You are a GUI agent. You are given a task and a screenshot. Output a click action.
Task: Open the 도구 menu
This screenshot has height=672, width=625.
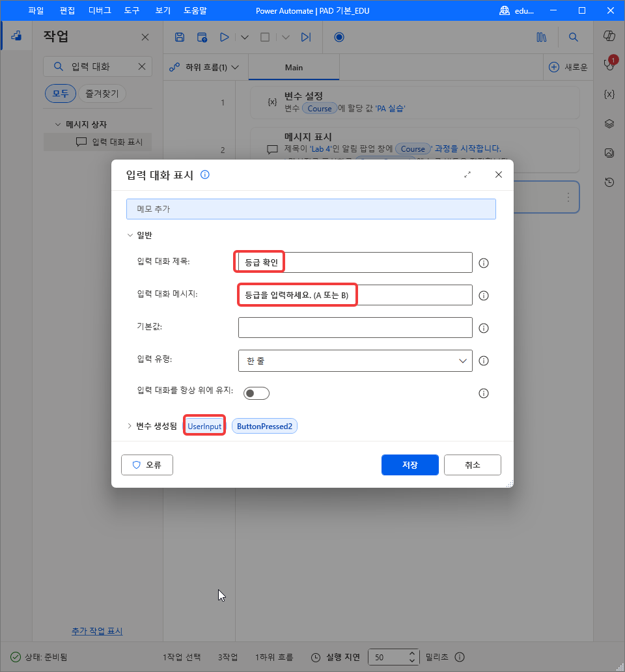click(132, 10)
